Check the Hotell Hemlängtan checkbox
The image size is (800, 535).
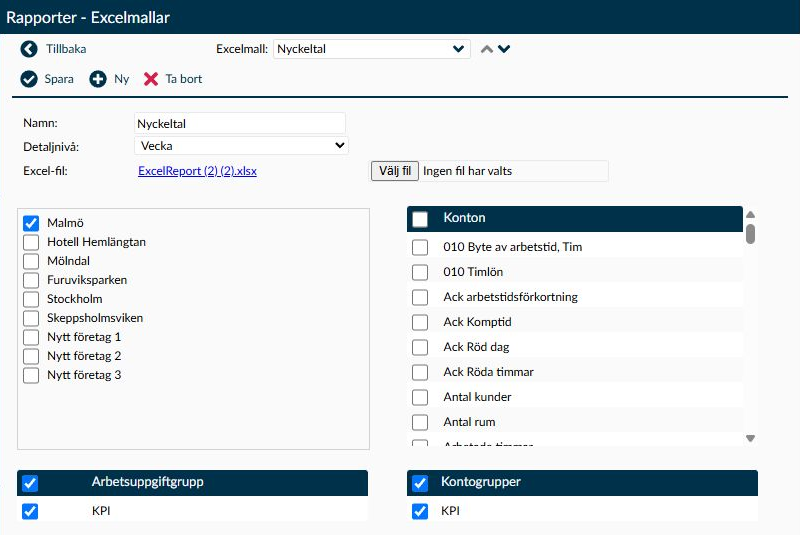pos(31,242)
